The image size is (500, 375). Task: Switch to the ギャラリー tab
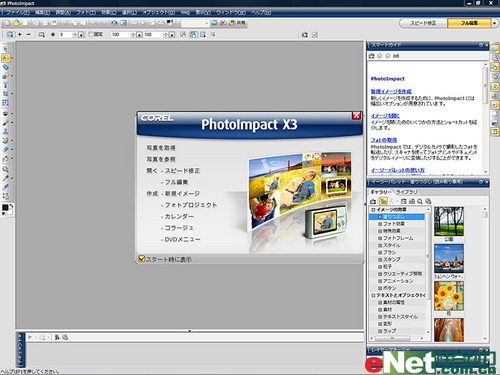point(381,192)
